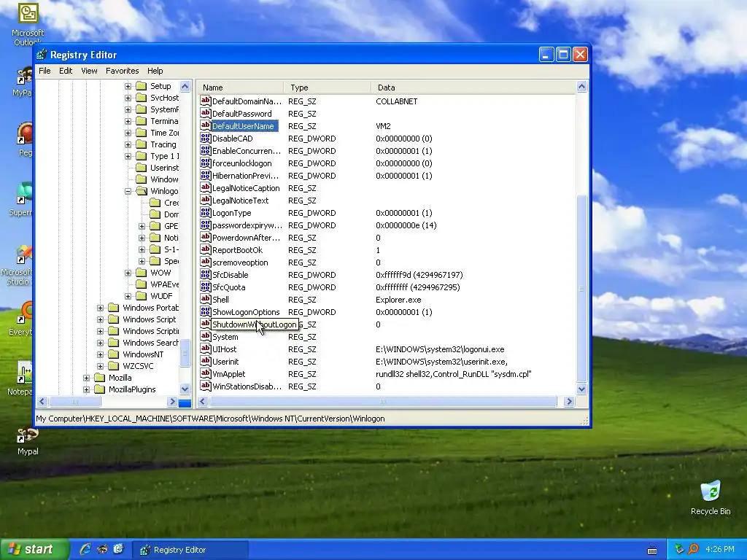Expand the WOW tree node
The width and height of the screenshot is (747, 560).
point(128,273)
